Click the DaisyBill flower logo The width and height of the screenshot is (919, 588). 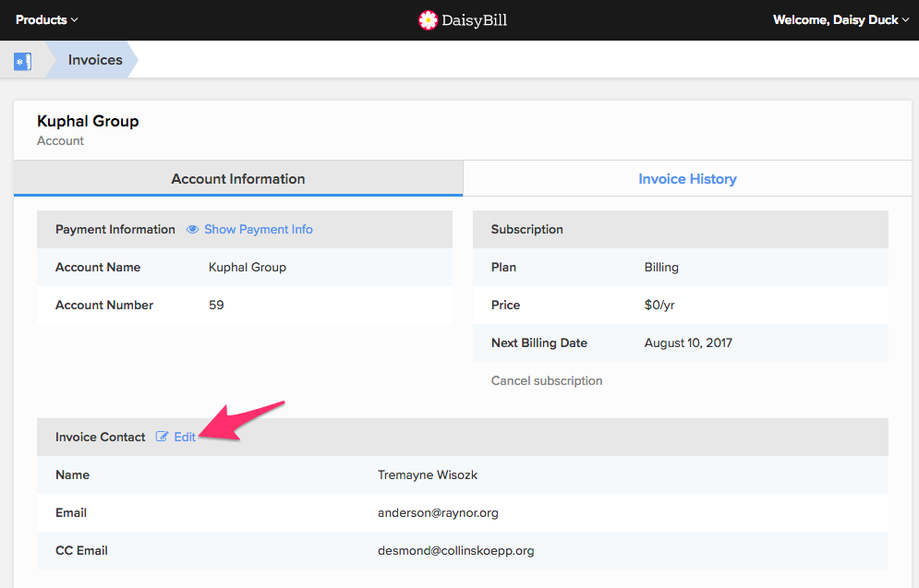pos(428,20)
